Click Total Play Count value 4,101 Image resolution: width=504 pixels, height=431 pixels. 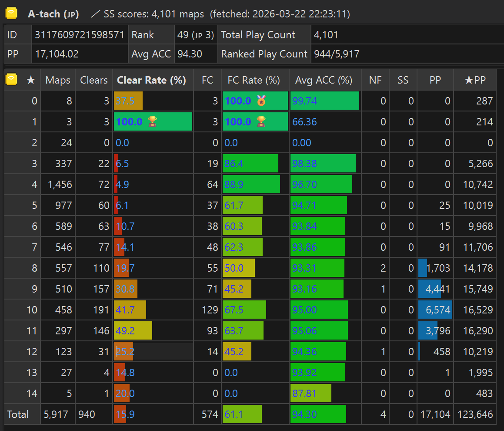point(326,35)
